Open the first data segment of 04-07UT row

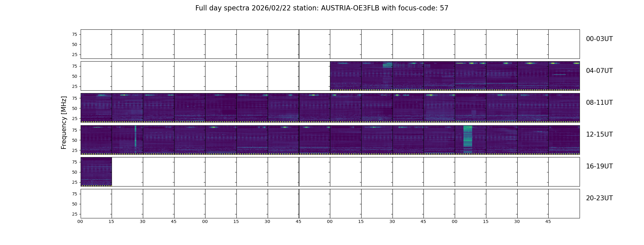(x=346, y=76)
